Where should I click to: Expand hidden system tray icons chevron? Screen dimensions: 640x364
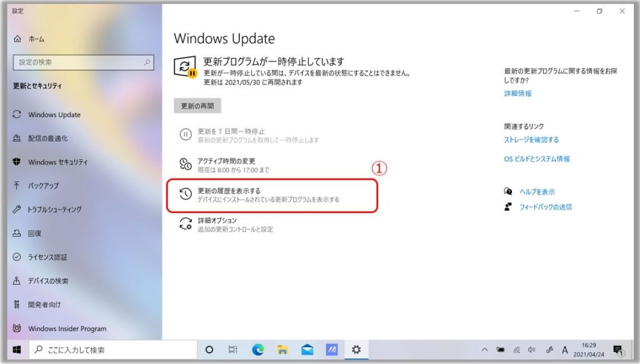484,350
